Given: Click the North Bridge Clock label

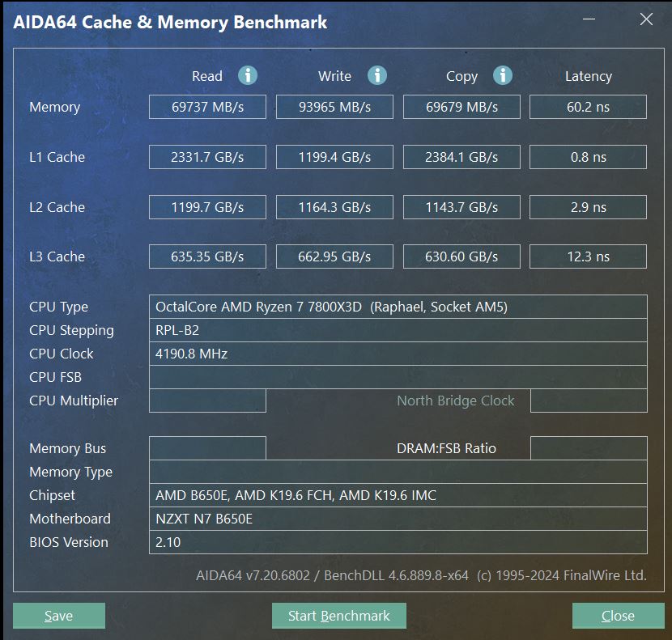Looking at the screenshot, I should pyautogui.click(x=456, y=401).
